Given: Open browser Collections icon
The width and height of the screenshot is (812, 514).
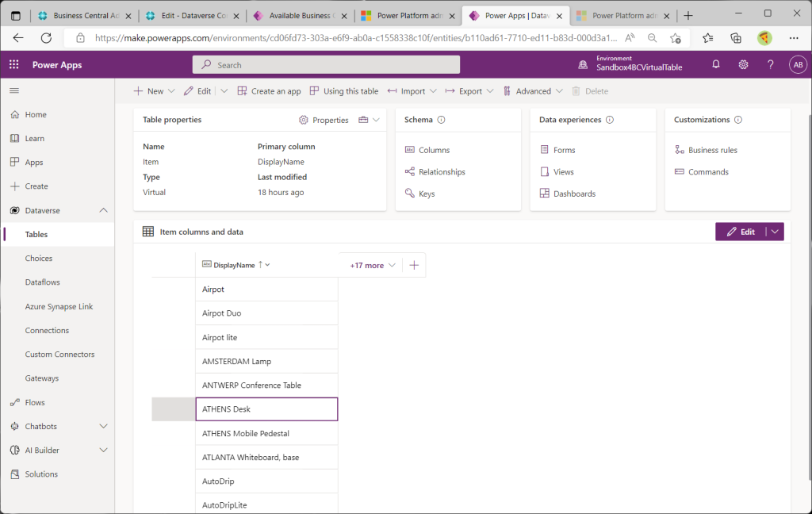Looking at the screenshot, I should [x=735, y=38].
